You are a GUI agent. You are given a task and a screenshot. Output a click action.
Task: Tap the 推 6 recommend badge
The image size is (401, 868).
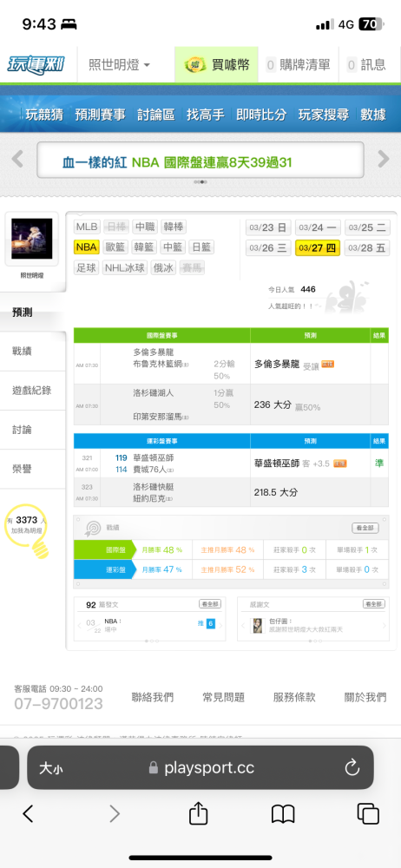point(206,624)
